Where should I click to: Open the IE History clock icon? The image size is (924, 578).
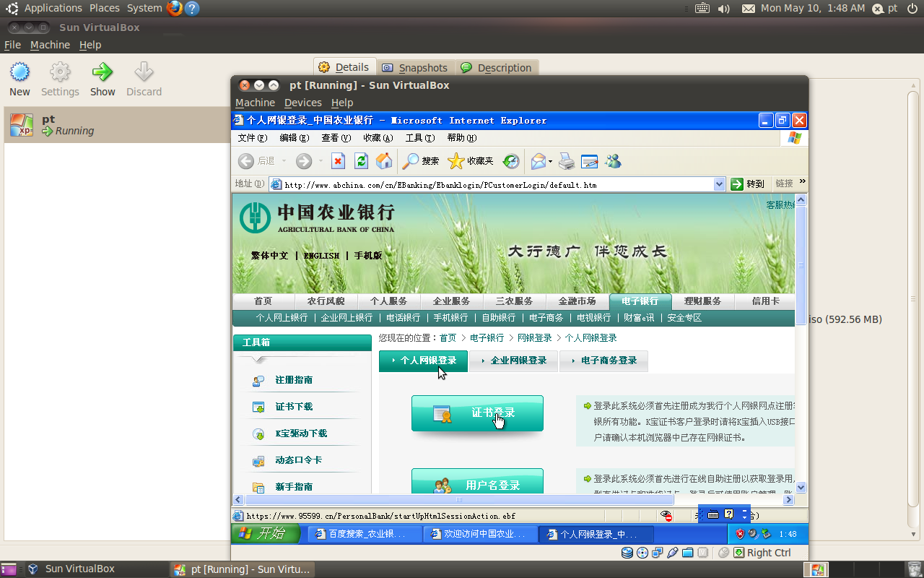click(x=511, y=161)
